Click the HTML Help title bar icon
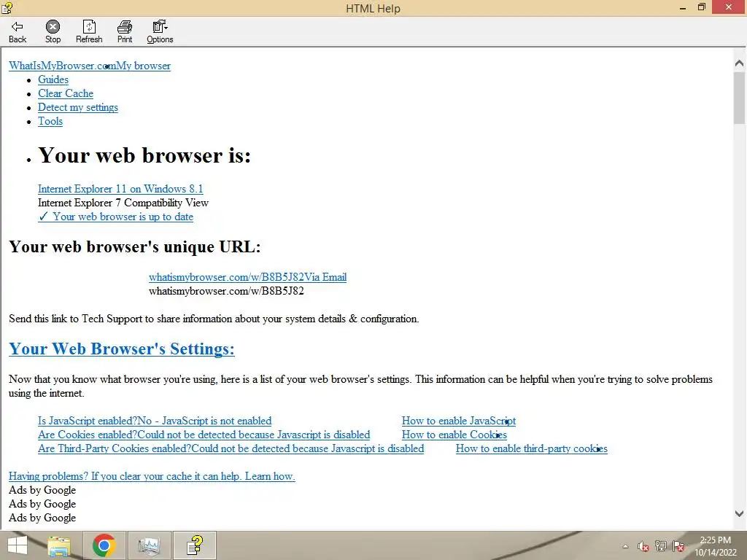Image resolution: width=747 pixels, height=560 pixels. pos(7,7)
